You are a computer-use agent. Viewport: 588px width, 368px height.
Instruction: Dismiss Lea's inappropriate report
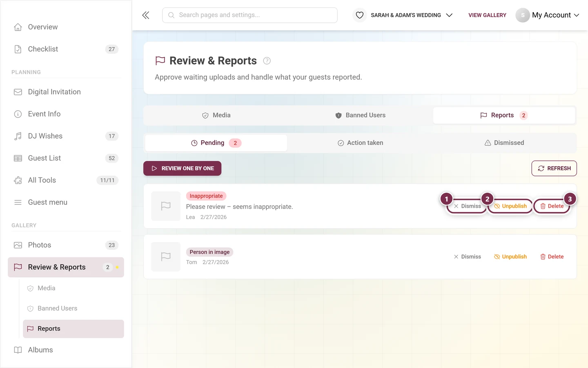[467, 206]
